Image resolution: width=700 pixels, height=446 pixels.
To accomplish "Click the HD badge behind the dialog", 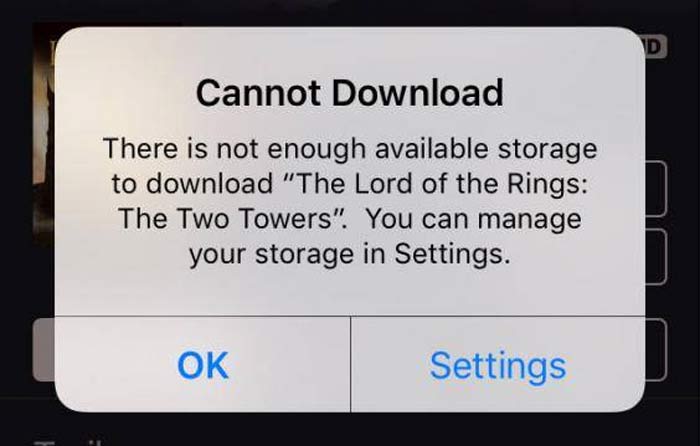I will [655, 46].
